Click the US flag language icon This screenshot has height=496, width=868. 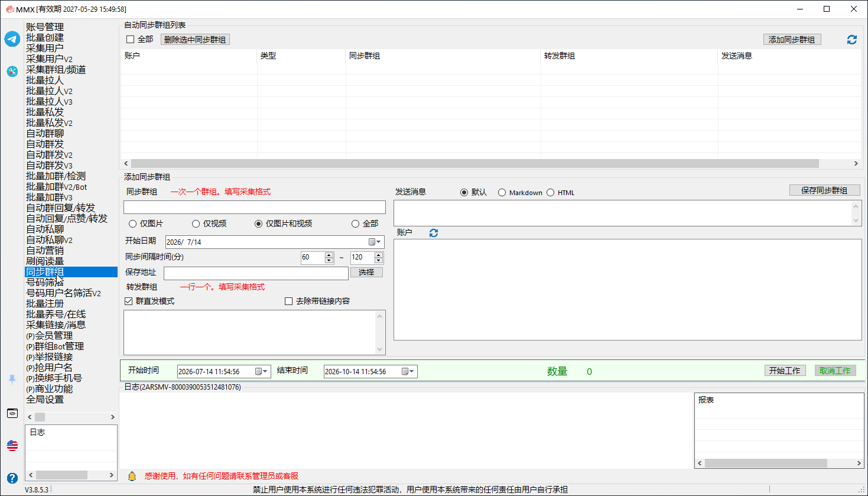(12, 445)
